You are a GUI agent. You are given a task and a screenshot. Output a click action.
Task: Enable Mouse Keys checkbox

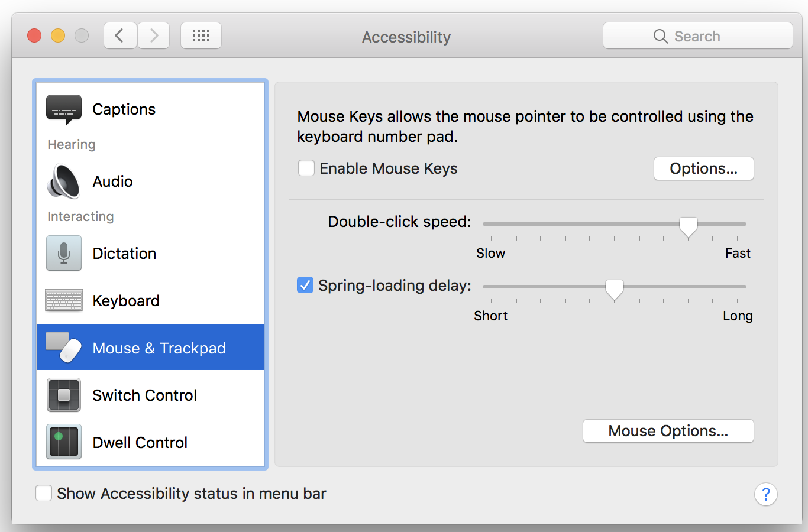coord(306,168)
